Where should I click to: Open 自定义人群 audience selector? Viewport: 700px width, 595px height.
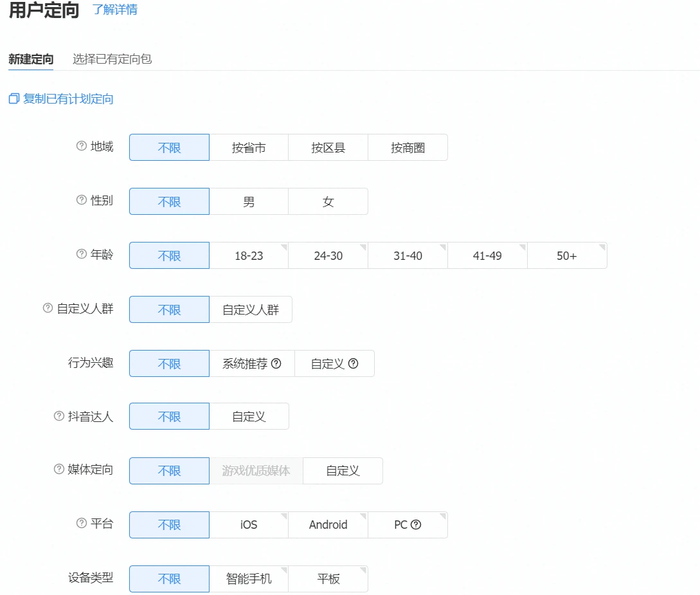point(251,310)
